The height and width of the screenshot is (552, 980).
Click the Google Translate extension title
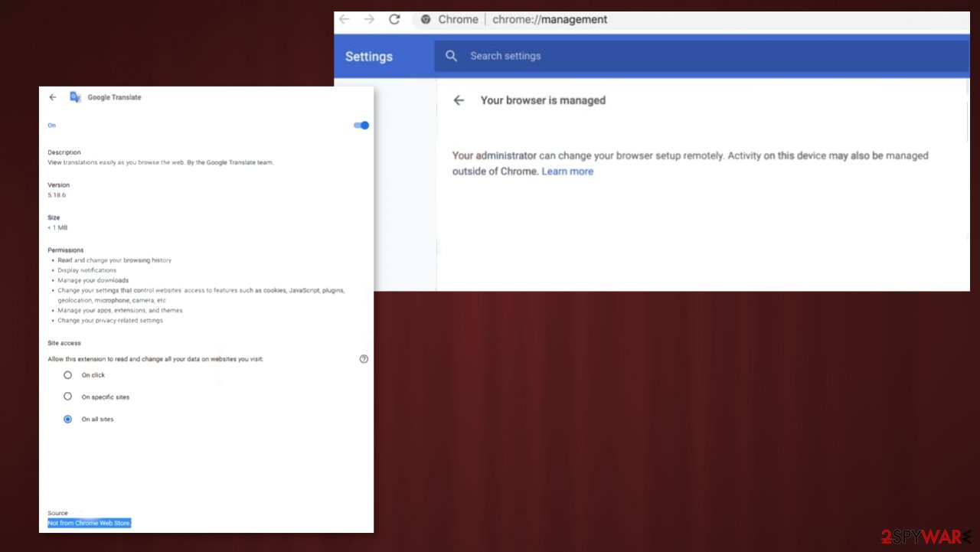click(x=114, y=97)
